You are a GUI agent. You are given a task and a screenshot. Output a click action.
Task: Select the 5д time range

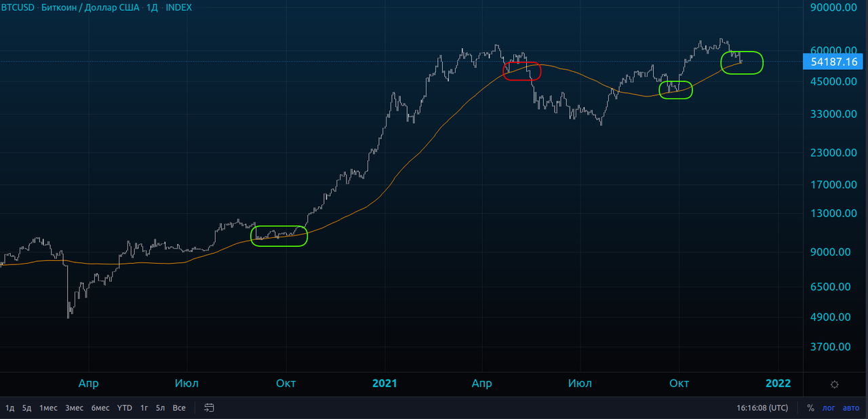(x=26, y=408)
